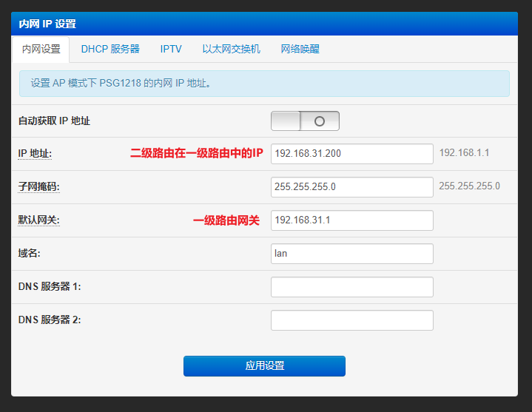Select the IPTV tab
Viewport: 532px width, 412px height.
[171, 50]
